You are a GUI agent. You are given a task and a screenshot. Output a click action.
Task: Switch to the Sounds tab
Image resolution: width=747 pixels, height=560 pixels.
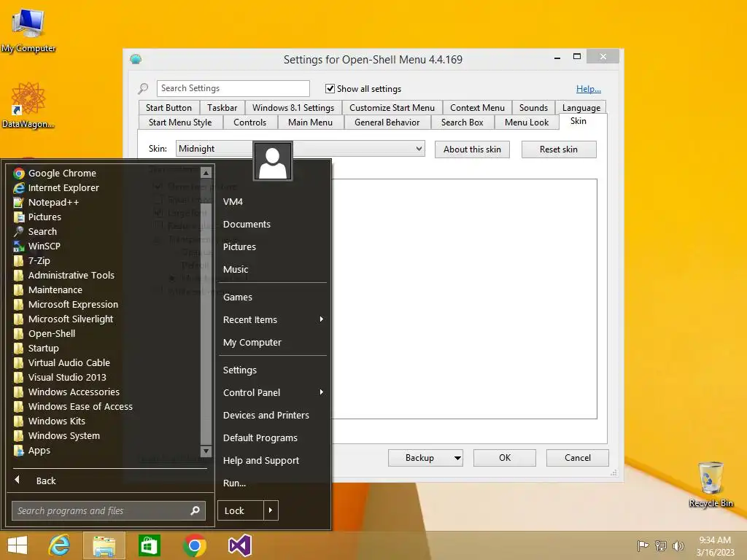click(x=533, y=108)
